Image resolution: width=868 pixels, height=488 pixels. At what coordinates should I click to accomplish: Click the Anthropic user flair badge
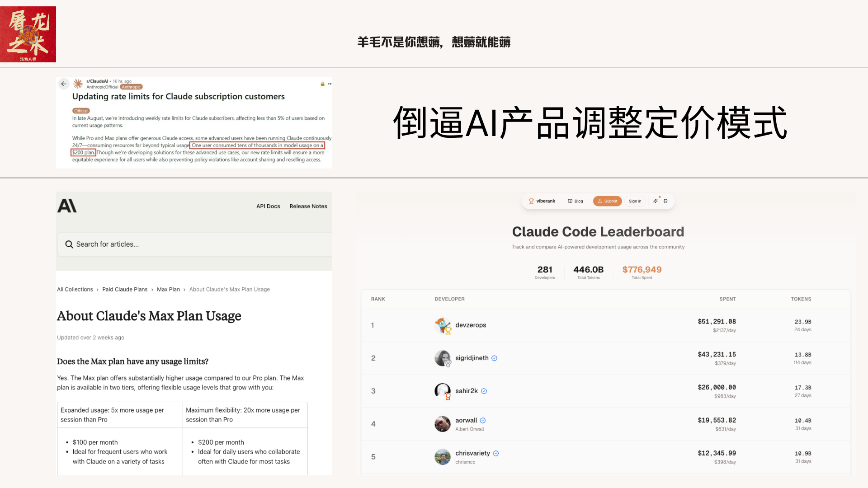[x=131, y=87]
